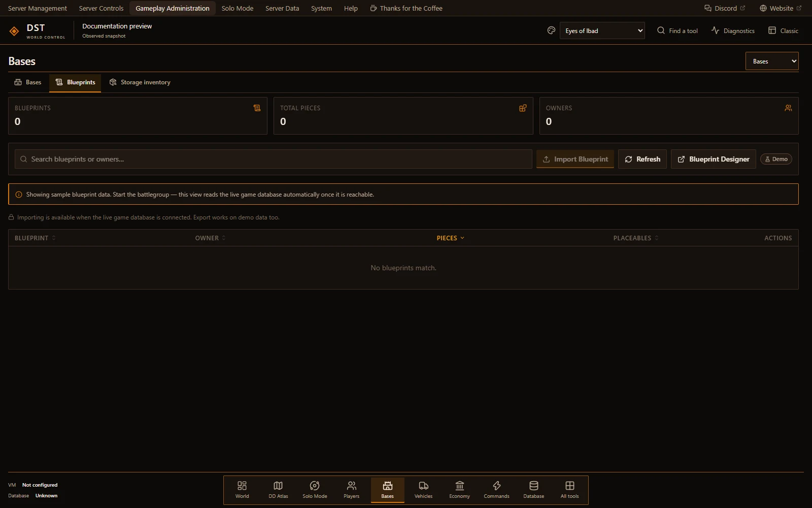This screenshot has height=508, width=812.
Task: Click the coffee cup icon
Action: pos(374,8)
